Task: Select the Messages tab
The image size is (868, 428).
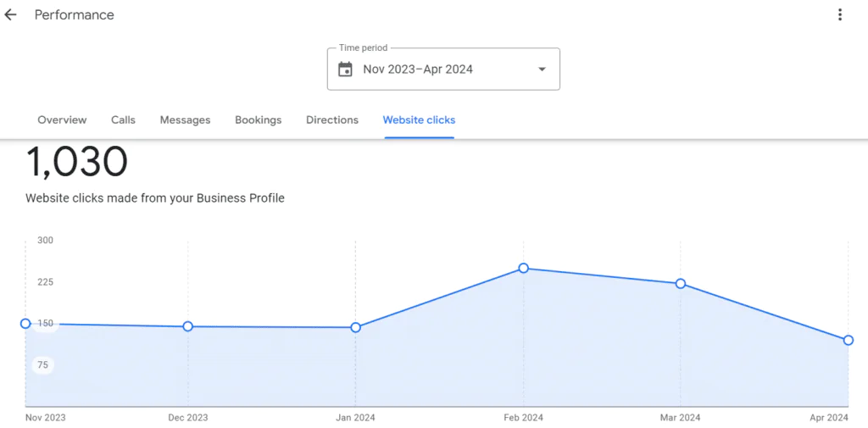Action: pyautogui.click(x=185, y=120)
